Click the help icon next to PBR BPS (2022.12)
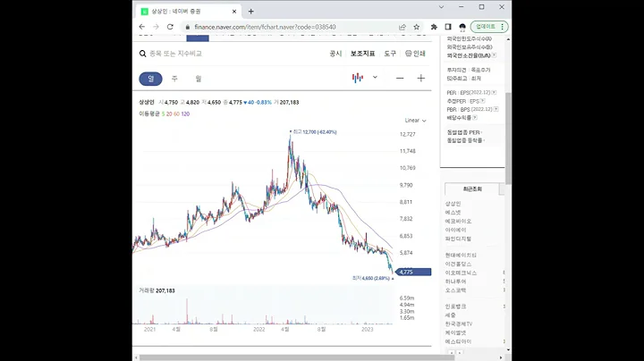This screenshot has width=644, height=361. 496,109
